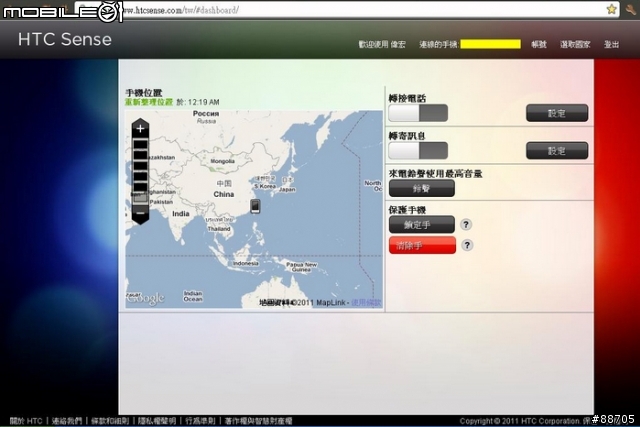Click the 12:19 AM location timestamp
Image resolution: width=640 pixels, height=427 pixels.
point(204,102)
